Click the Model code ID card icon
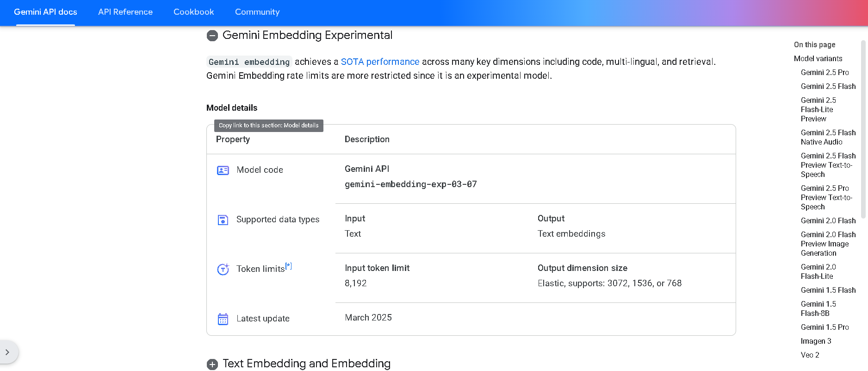 [x=223, y=170]
